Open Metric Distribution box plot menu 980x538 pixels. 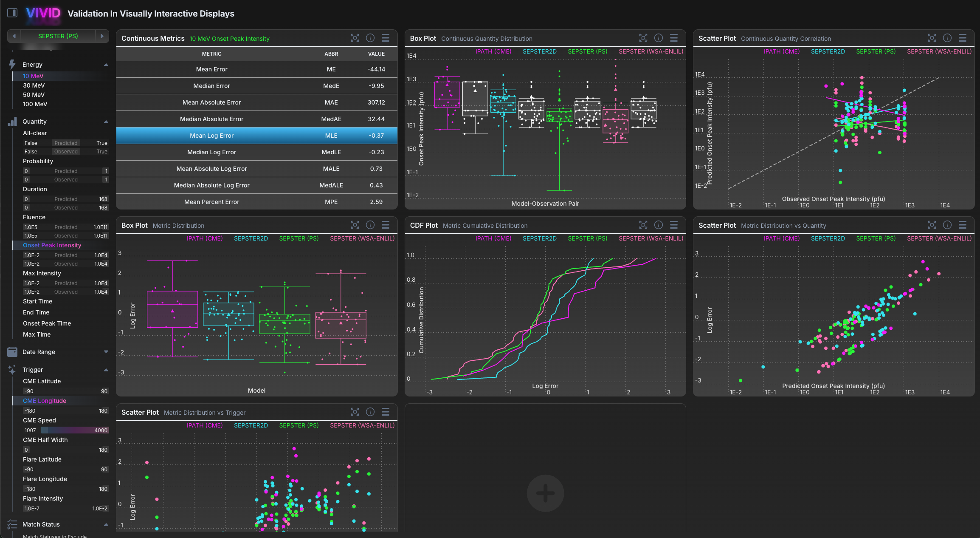[386, 225]
